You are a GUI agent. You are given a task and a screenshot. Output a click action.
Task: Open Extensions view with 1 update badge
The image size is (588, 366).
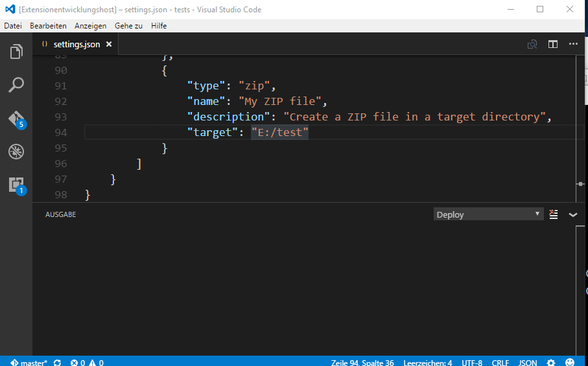tap(16, 185)
